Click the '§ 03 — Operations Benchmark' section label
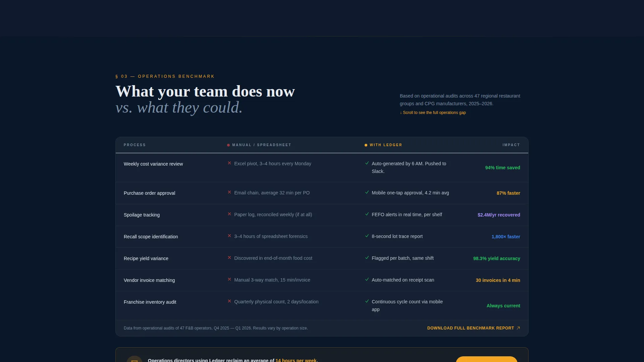 [165, 76]
